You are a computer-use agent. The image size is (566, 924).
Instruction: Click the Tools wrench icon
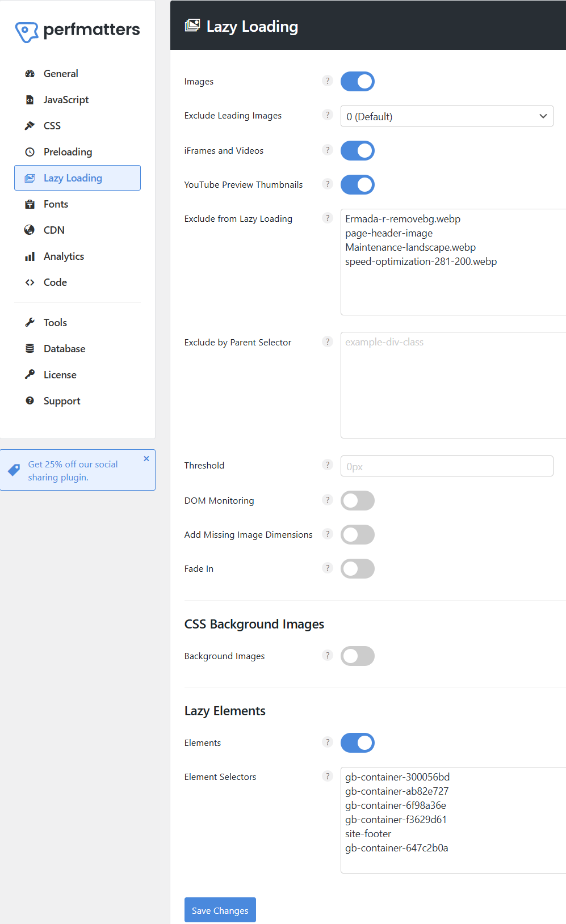point(30,323)
